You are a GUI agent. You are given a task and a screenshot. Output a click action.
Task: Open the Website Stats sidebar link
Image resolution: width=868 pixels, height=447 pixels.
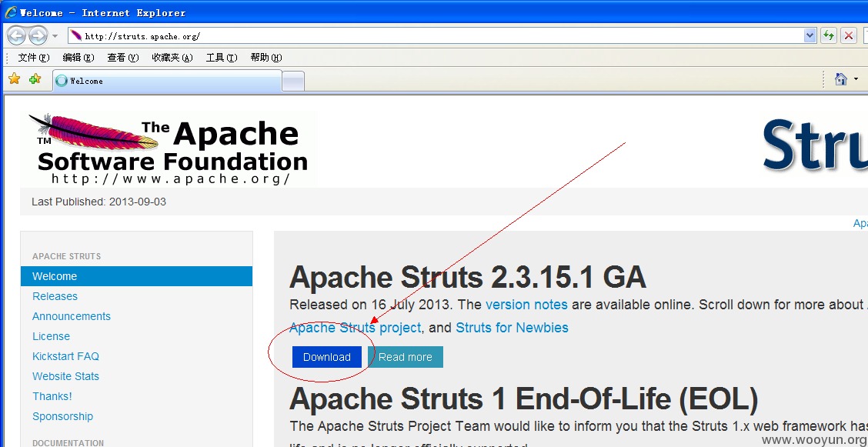pos(65,376)
